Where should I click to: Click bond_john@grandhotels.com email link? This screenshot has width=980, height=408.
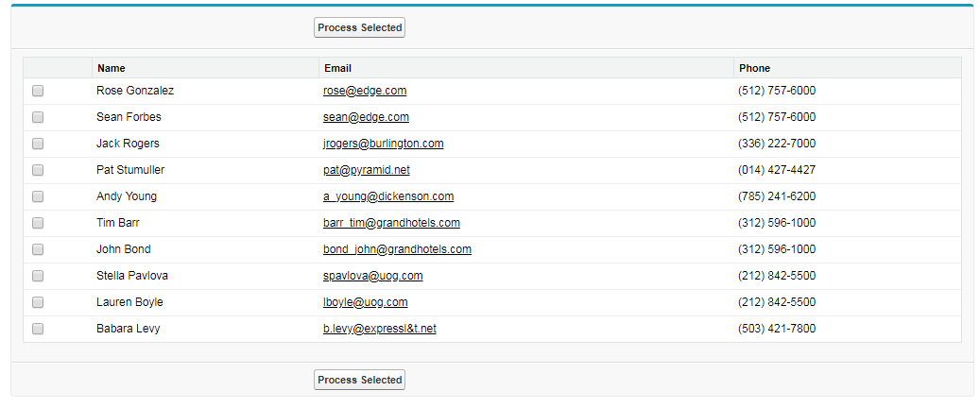pos(397,249)
